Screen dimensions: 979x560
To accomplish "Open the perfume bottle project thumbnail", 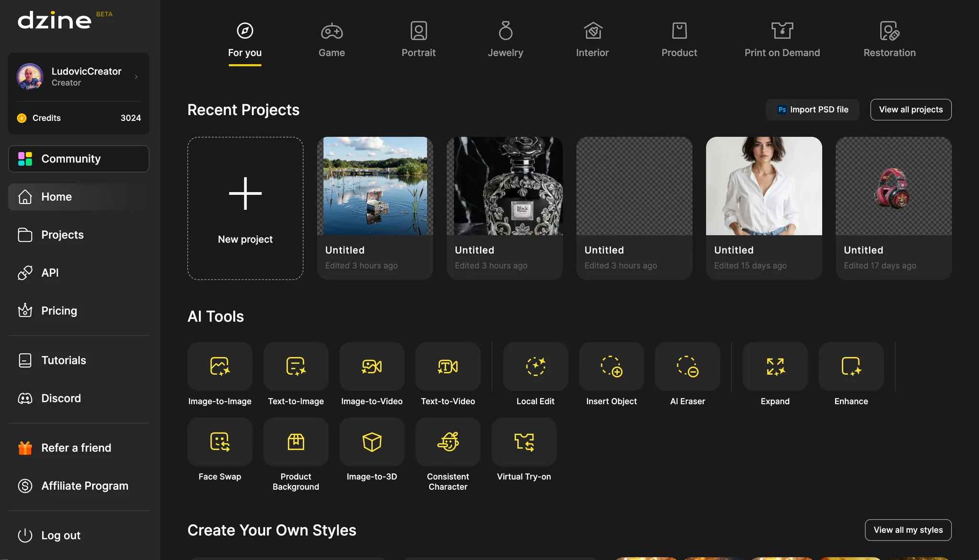I will coord(505,186).
